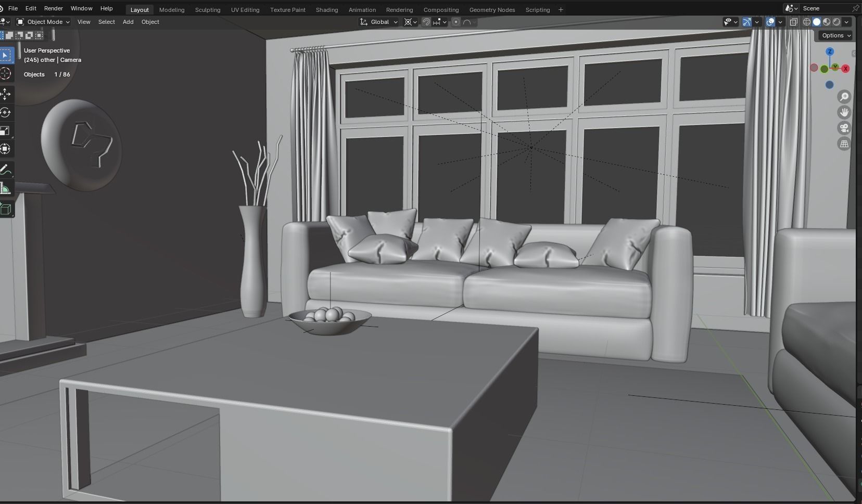Switch perspective/orthographic with grid icon

tap(844, 144)
